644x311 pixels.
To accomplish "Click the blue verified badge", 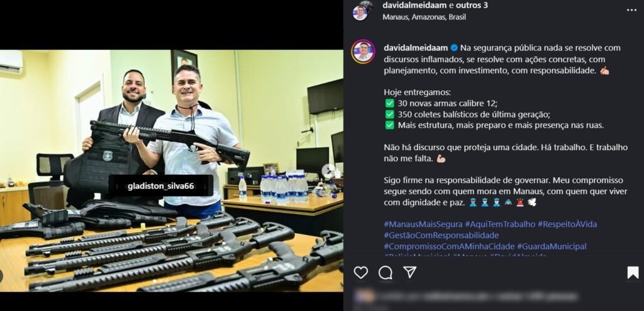I will 454,48.
